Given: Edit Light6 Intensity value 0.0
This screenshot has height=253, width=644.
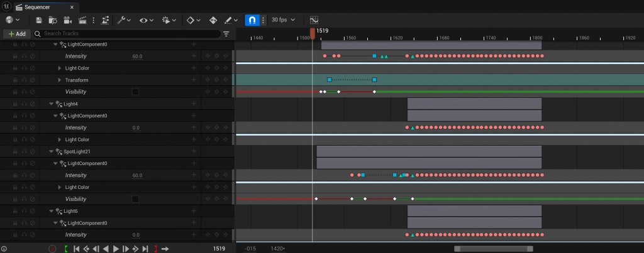Looking at the screenshot, I should point(136,235).
